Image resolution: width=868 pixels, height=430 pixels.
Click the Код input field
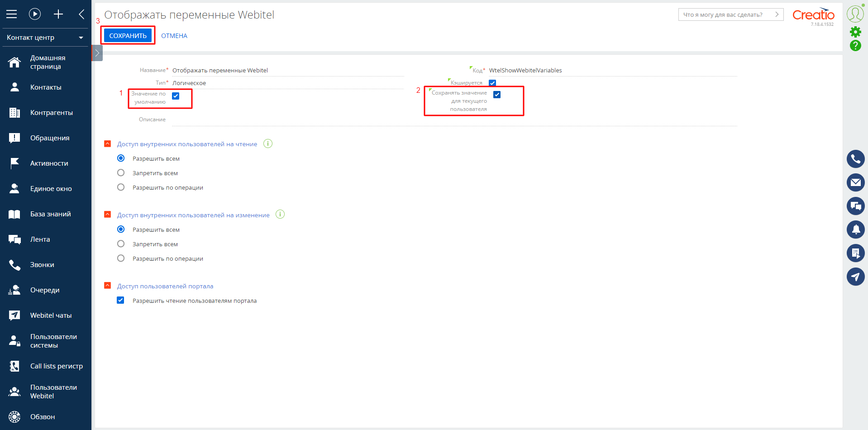click(613, 70)
